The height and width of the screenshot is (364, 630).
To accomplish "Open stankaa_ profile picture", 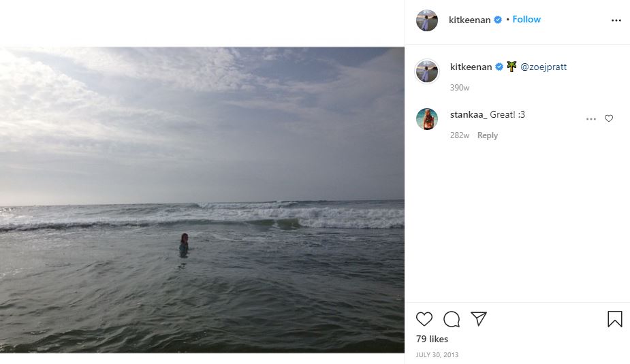I will tap(426, 119).
